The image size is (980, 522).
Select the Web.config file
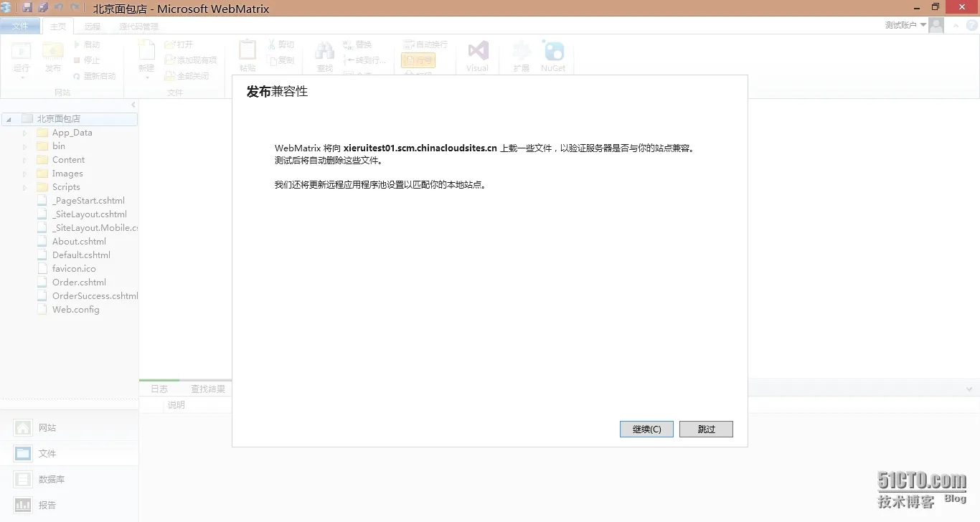click(75, 310)
